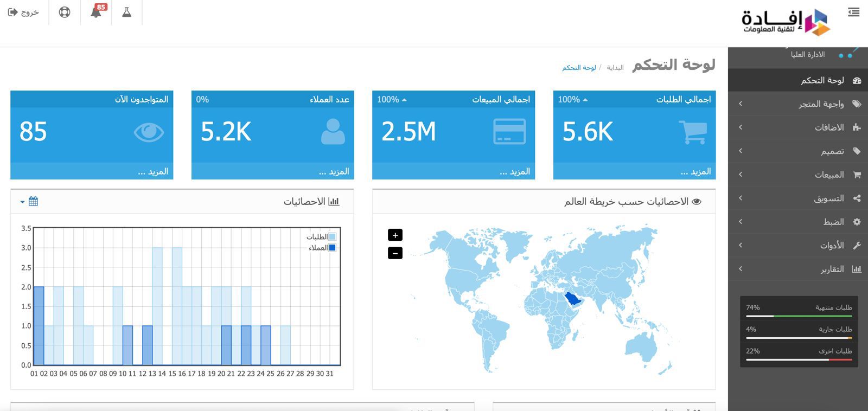The height and width of the screenshot is (411, 868).
Task: Toggle the sidebar hamburger menu icon
Action: [x=853, y=12]
